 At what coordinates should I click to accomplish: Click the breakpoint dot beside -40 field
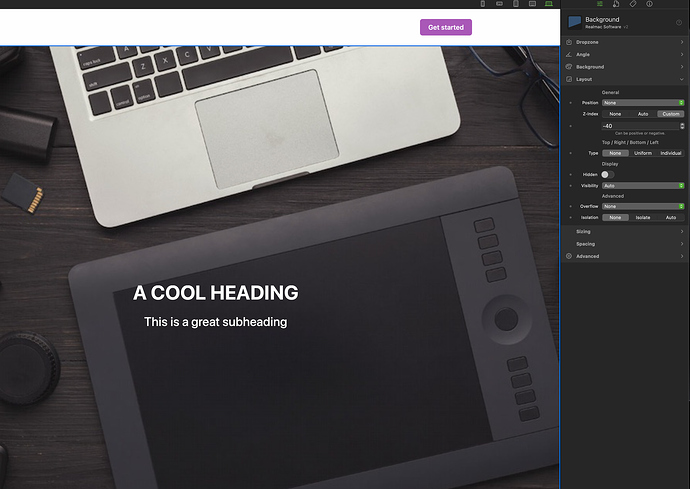pos(571,126)
